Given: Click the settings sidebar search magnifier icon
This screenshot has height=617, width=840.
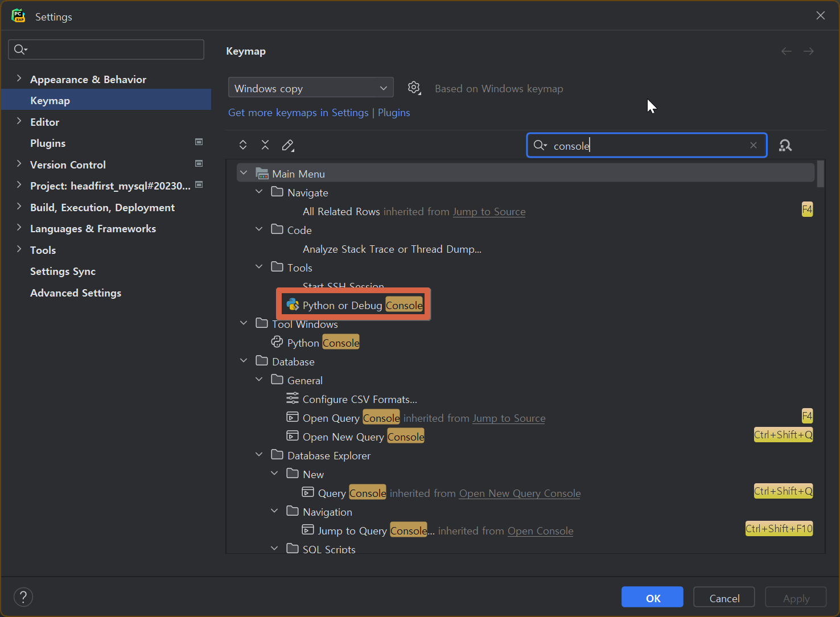Looking at the screenshot, I should [x=20, y=50].
